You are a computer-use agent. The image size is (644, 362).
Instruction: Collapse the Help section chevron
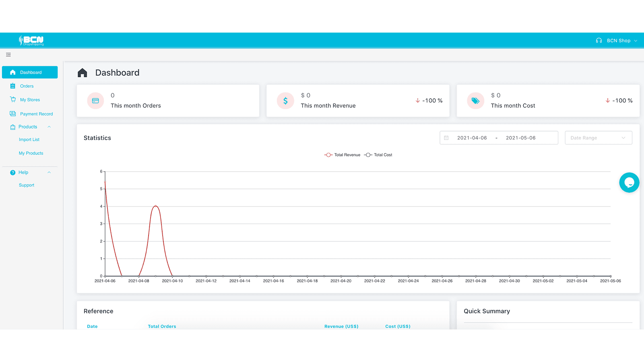49,172
